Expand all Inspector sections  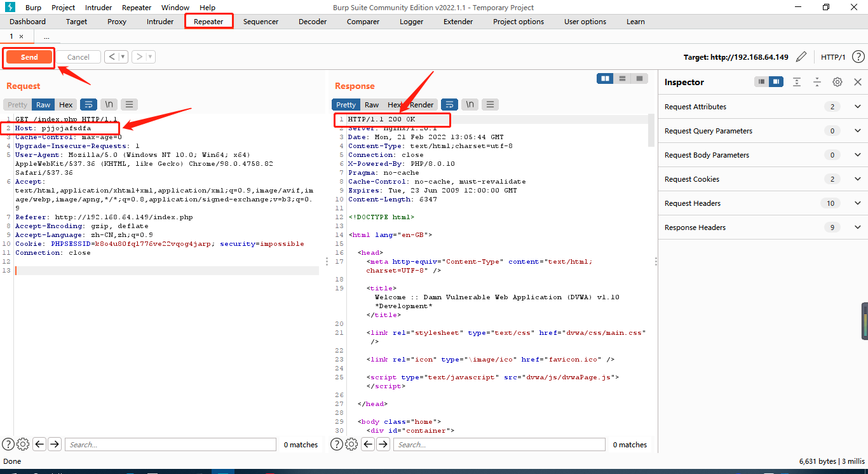797,82
